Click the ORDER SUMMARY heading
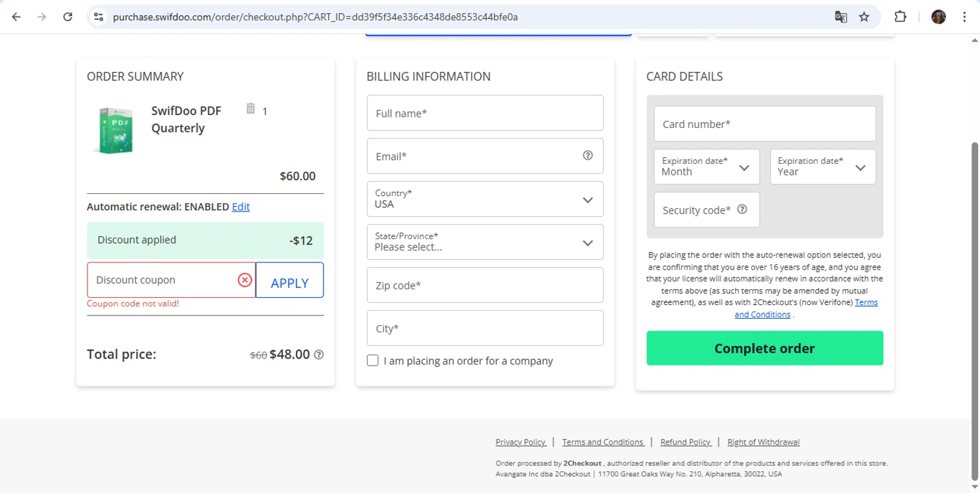980x493 pixels. coord(135,76)
